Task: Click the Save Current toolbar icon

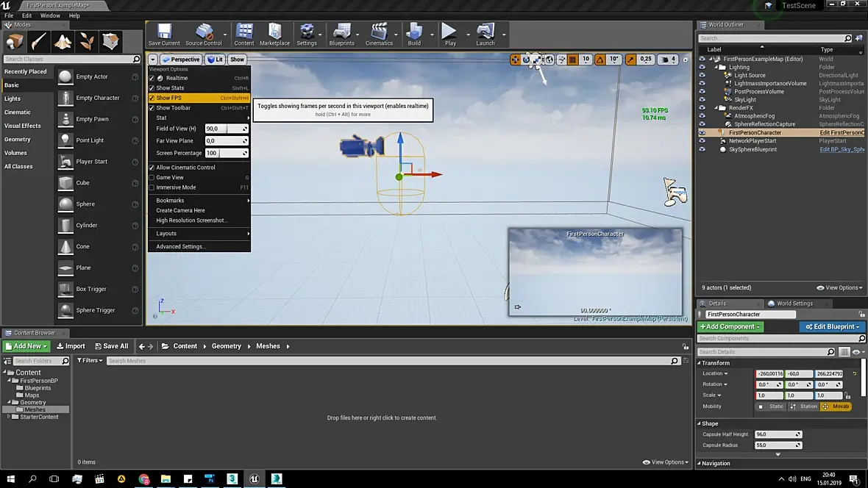Action: point(164,33)
